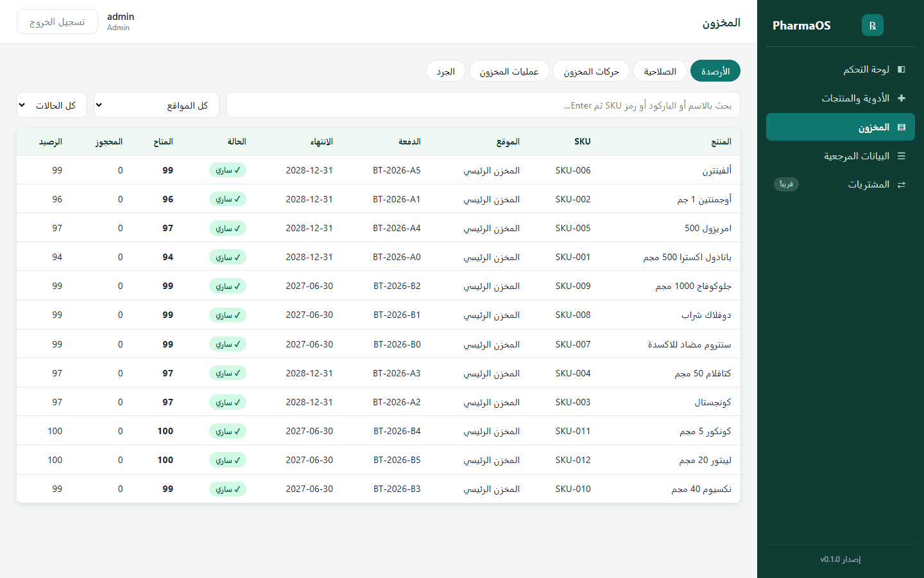Expand the كل الحالات status dropdown
The height and width of the screenshot is (578, 924).
pos(51,105)
